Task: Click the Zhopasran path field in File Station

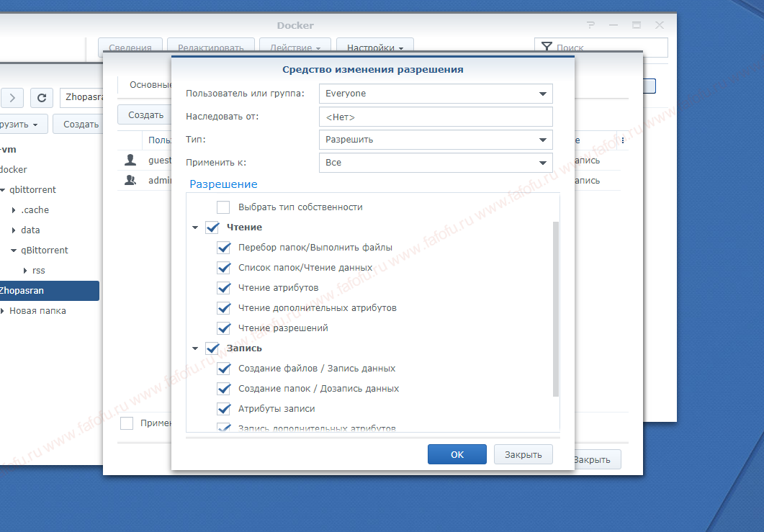Action: coord(82,97)
